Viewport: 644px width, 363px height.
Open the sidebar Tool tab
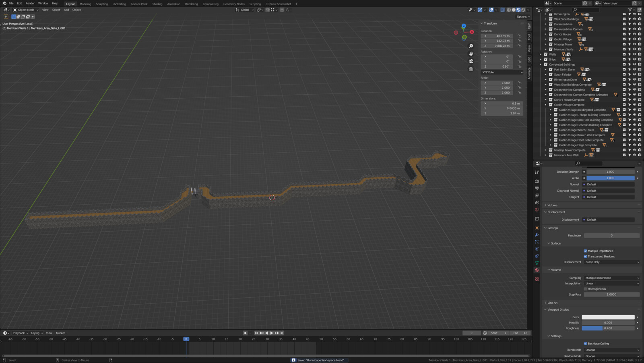529,37
